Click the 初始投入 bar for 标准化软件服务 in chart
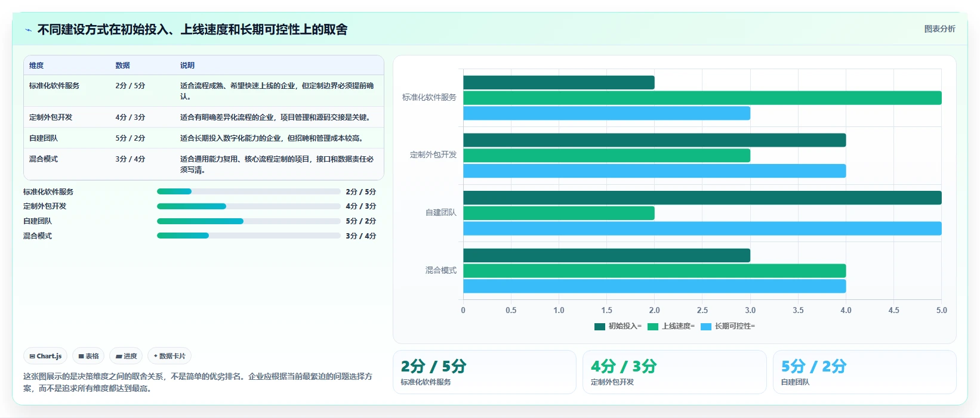980x418 pixels. click(x=559, y=82)
